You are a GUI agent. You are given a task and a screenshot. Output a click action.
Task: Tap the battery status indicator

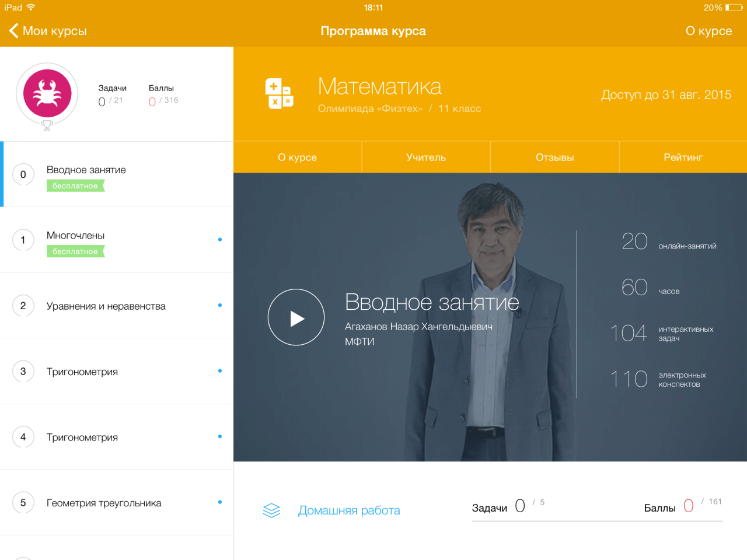[x=734, y=8]
